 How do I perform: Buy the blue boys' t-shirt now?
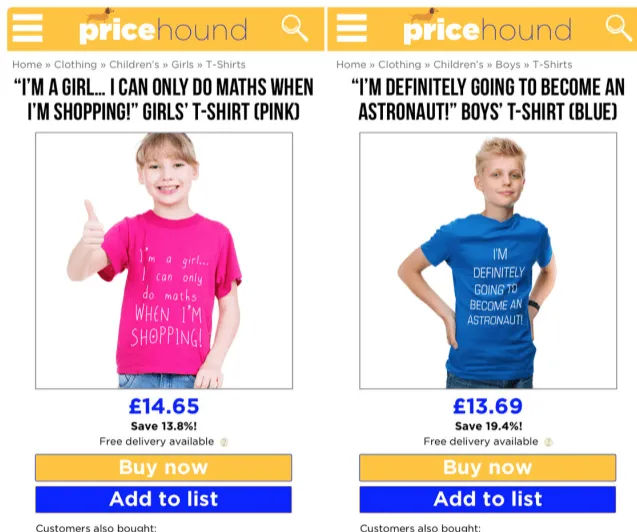(488, 467)
